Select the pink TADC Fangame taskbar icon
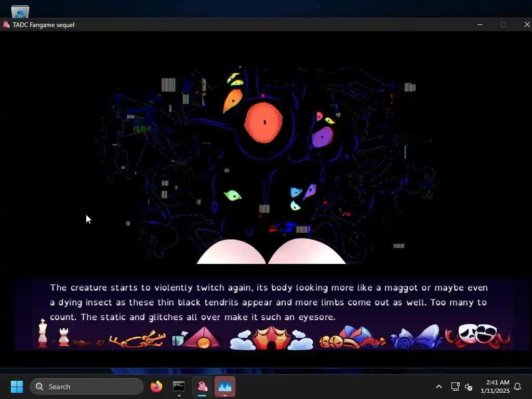 tap(202, 387)
